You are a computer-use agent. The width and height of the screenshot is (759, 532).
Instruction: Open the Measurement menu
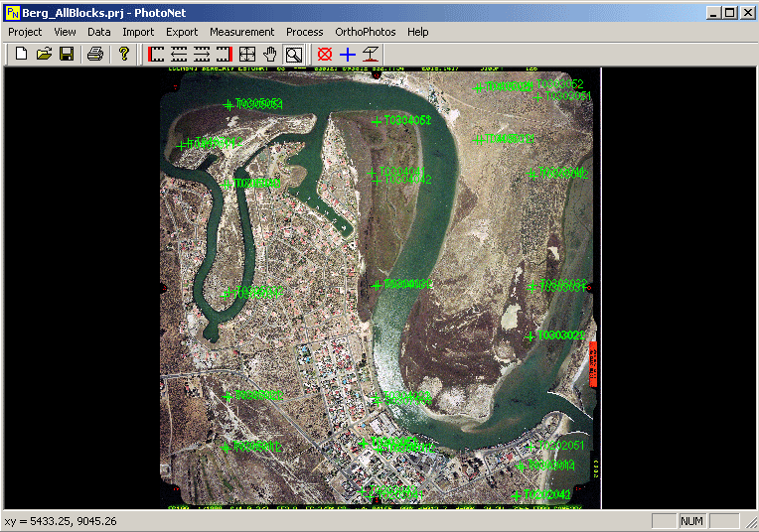(x=241, y=32)
